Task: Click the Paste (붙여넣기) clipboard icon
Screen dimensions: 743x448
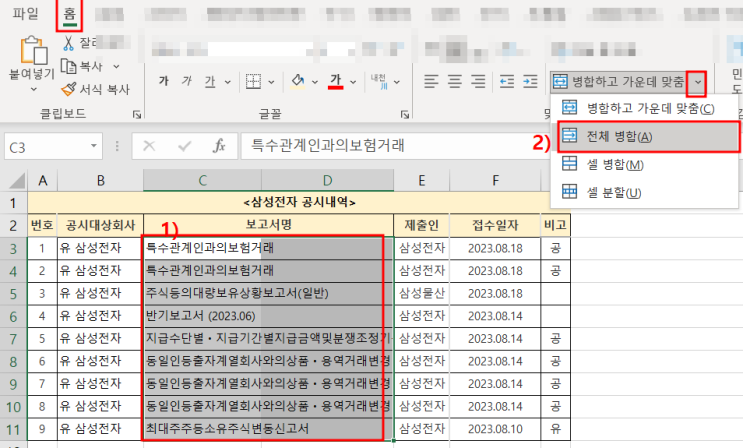Action: [x=34, y=50]
